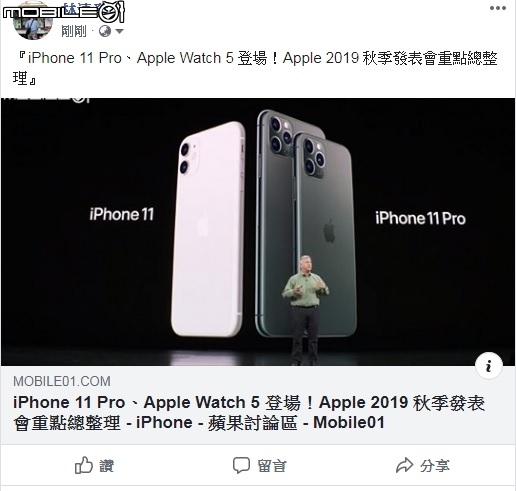
Task: Click the Mobile01 watermark logo
Action: [63, 12]
